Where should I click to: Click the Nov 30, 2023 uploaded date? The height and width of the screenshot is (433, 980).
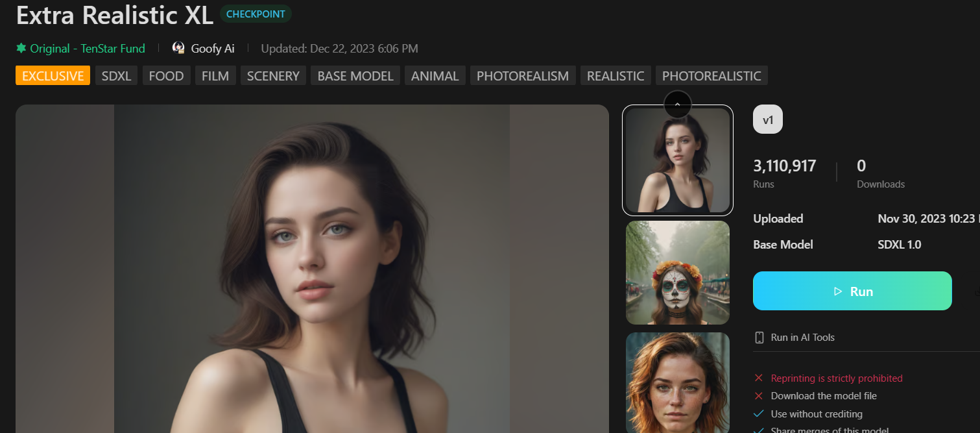coord(928,219)
